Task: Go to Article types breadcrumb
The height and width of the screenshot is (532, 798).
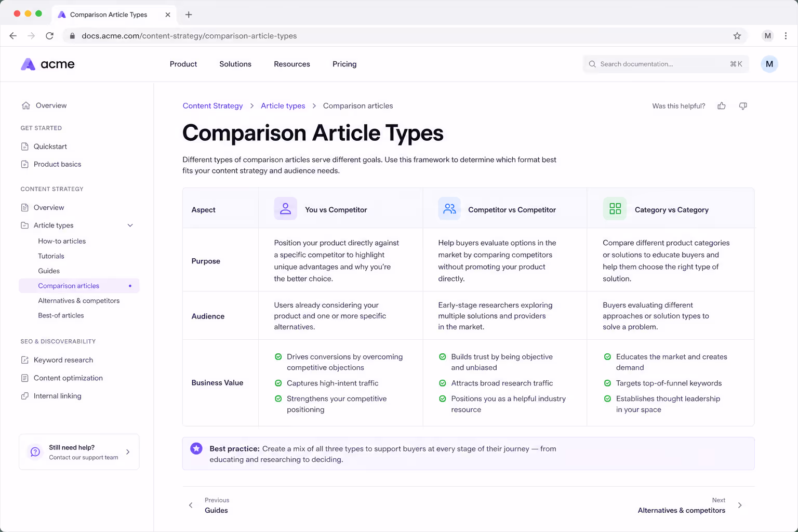Action: click(x=283, y=106)
